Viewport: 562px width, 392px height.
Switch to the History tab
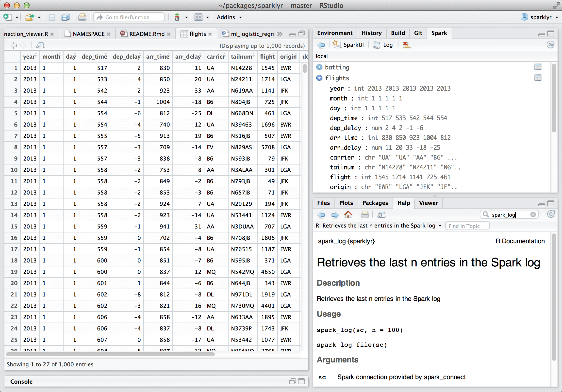point(371,33)
